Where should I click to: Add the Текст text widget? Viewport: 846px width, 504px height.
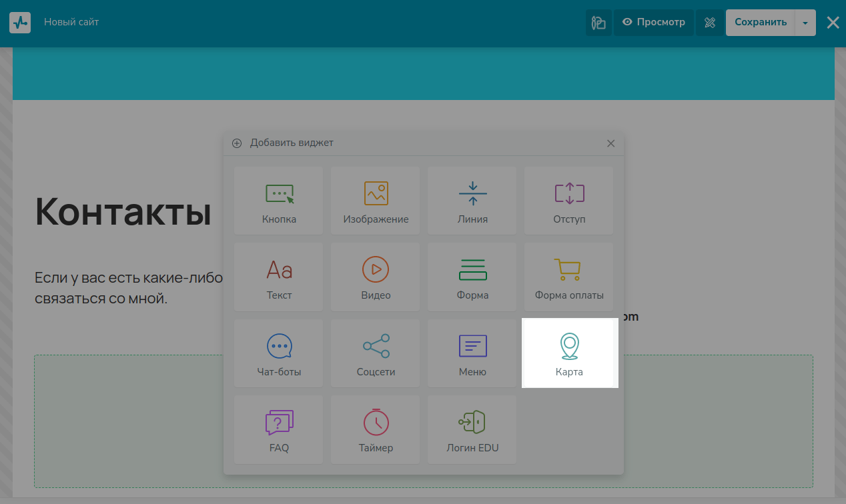[279, 277]
